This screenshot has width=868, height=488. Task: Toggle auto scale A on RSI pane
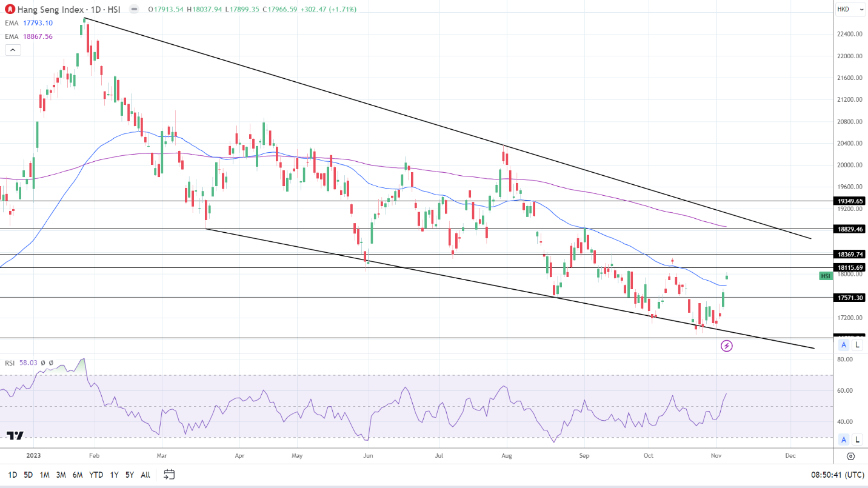843,440
